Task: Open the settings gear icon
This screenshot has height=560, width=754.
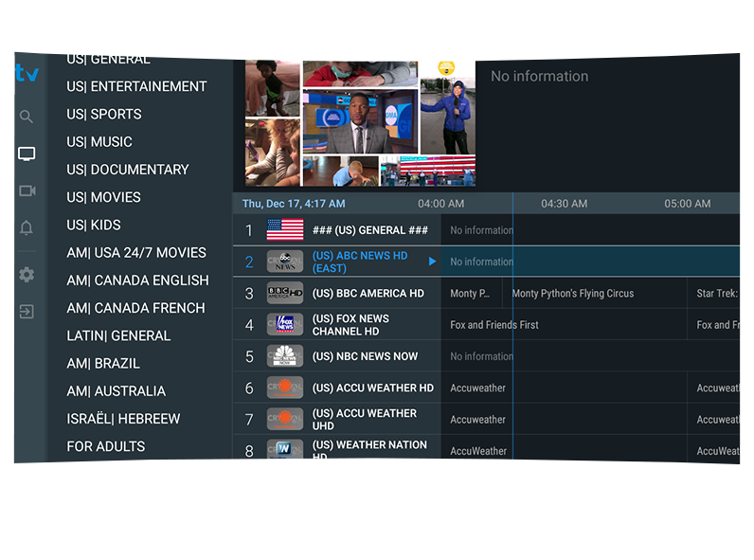Action: pyautogui.click(x=27, y=275)
